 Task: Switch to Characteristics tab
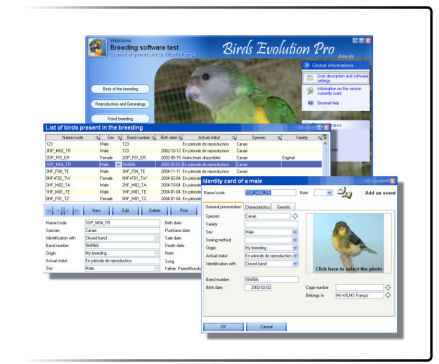pyautogui.click(x=257, y=207)
